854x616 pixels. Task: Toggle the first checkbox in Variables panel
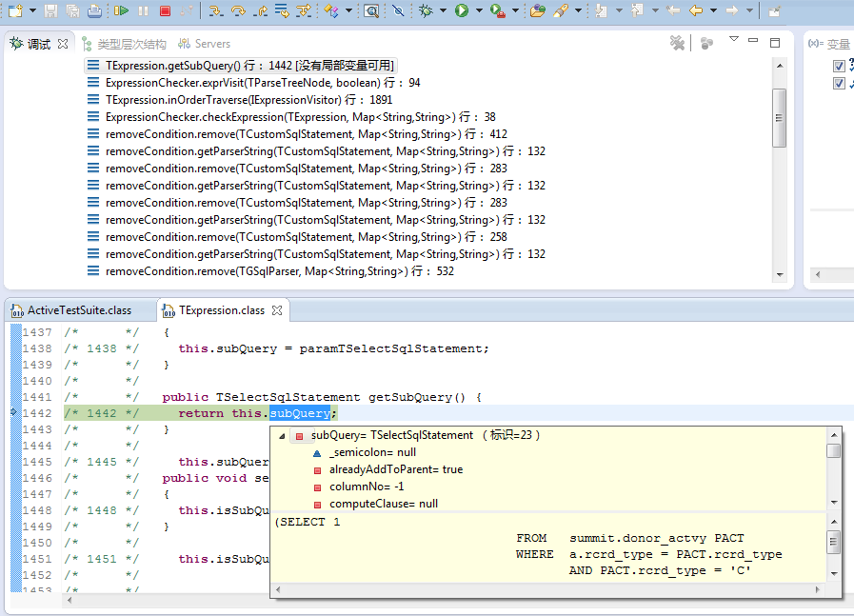click(839, 66)
